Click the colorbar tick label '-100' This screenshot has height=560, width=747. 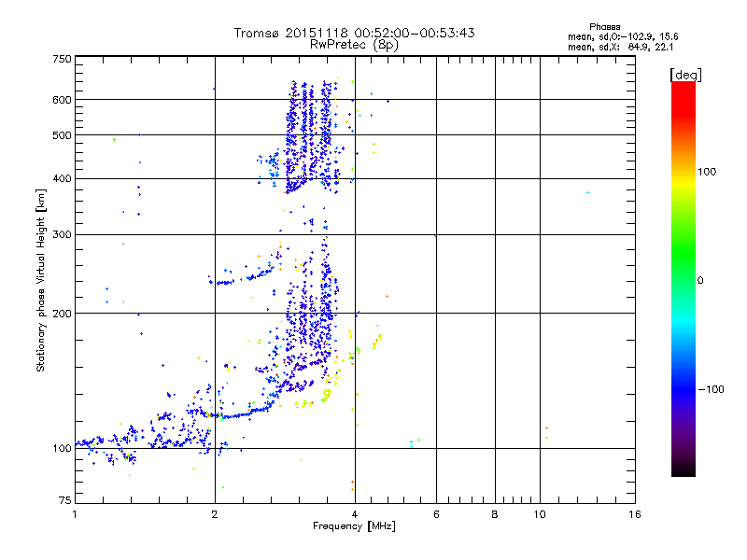tap(712, 389)
